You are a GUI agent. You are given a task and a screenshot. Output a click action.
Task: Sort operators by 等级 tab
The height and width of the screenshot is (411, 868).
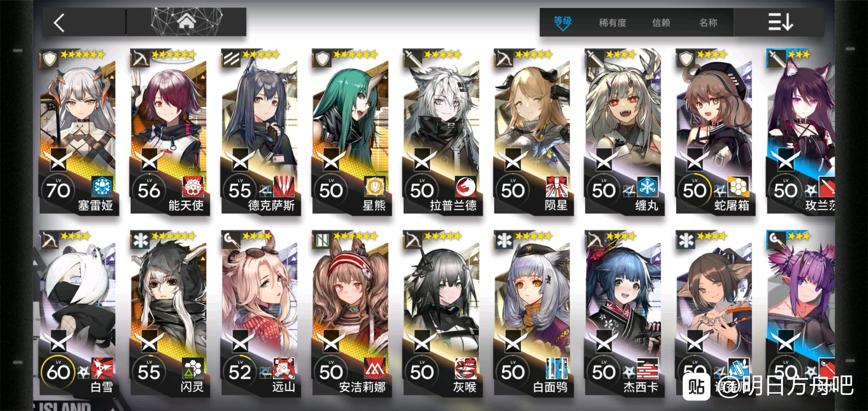(562, 22)
